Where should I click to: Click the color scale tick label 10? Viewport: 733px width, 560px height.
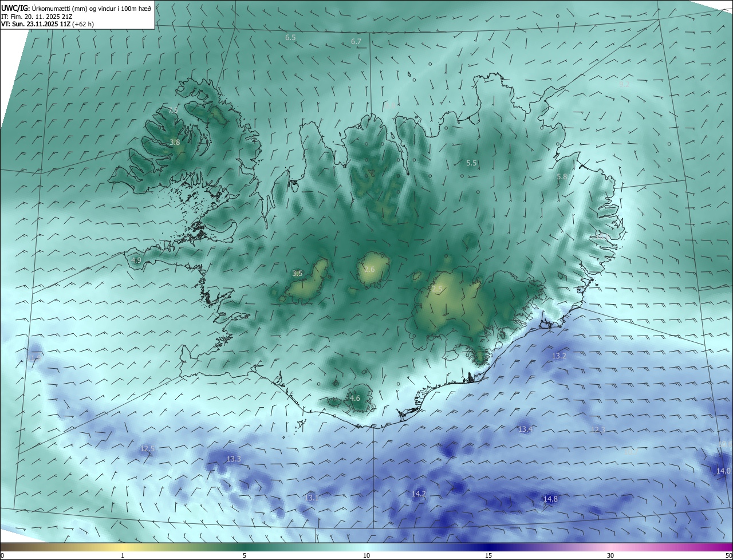(x=366, y=555)
